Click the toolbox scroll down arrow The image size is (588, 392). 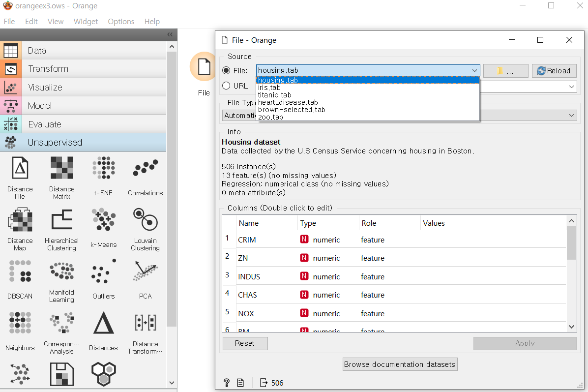tap(172, 383)
